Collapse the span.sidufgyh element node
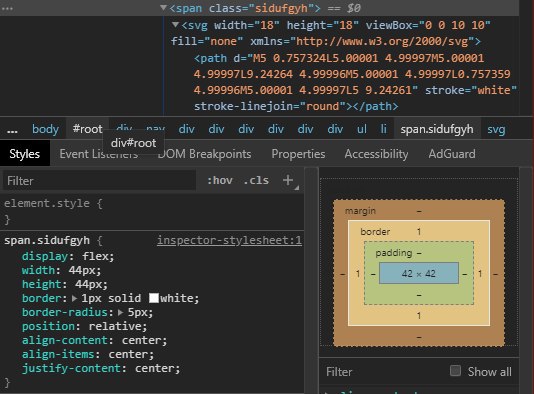The width and height of the screenshot is (534, 394). click(163, 7)
